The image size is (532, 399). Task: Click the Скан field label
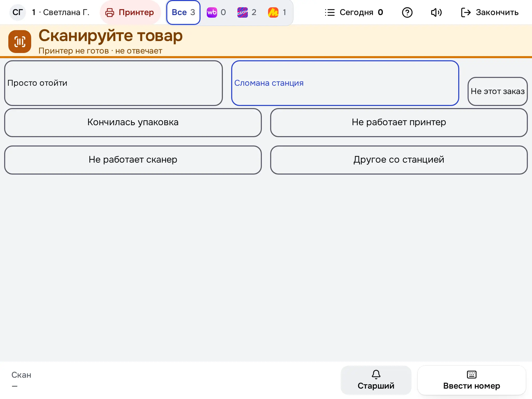(21, 375)
